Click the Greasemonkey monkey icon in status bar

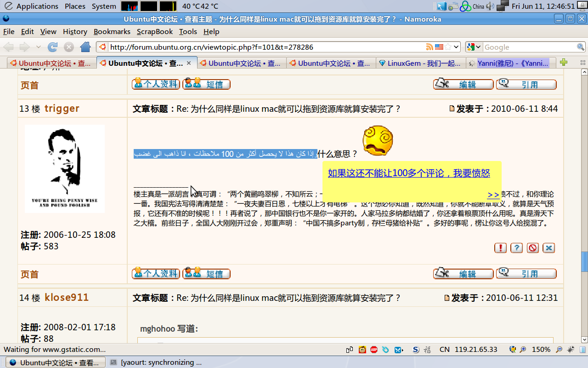tap(362, 350)
